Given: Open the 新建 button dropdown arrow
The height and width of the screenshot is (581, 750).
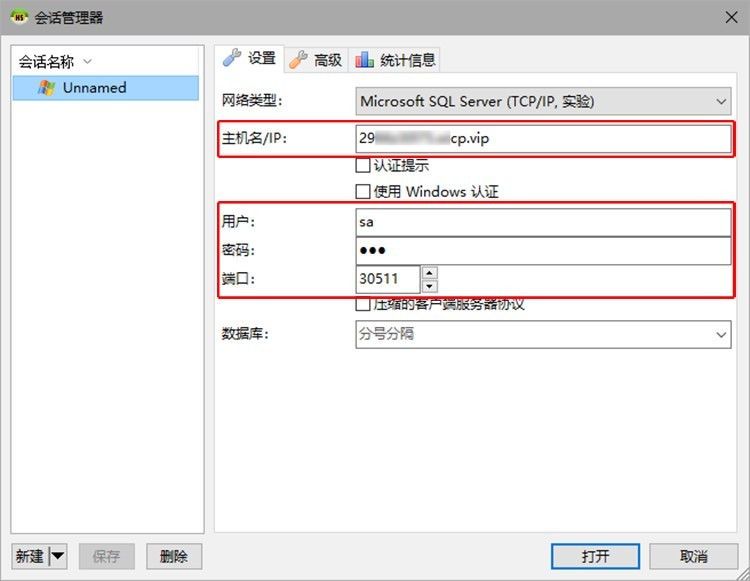Looking at the screenshot, I should pos(58,556).
